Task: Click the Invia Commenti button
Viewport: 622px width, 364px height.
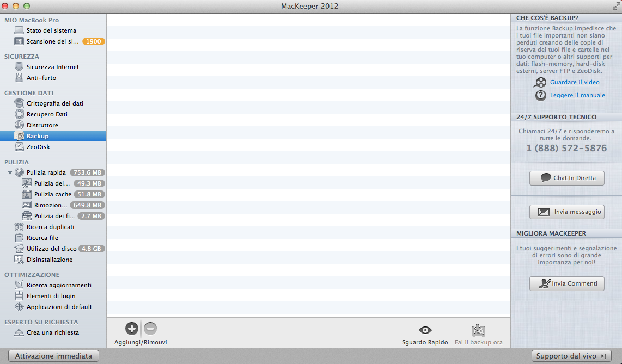Action: (566, 283)
